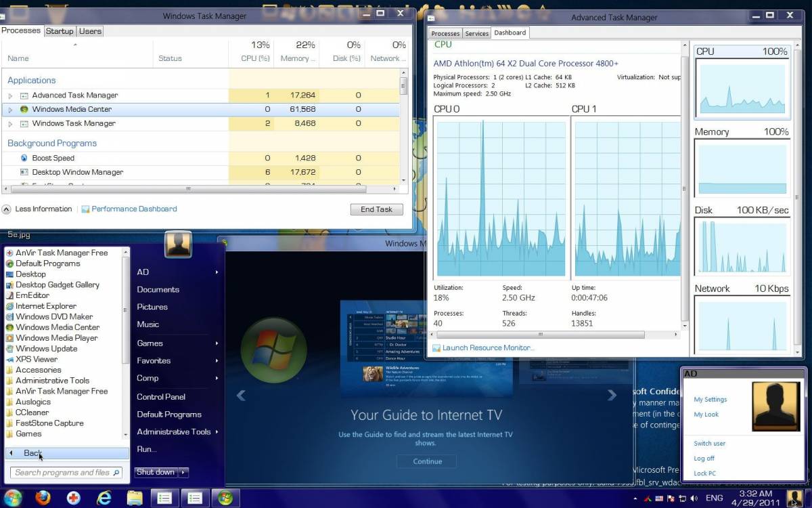Switch to the Users tab
812x508 pixels.
[x=90, y=31]
